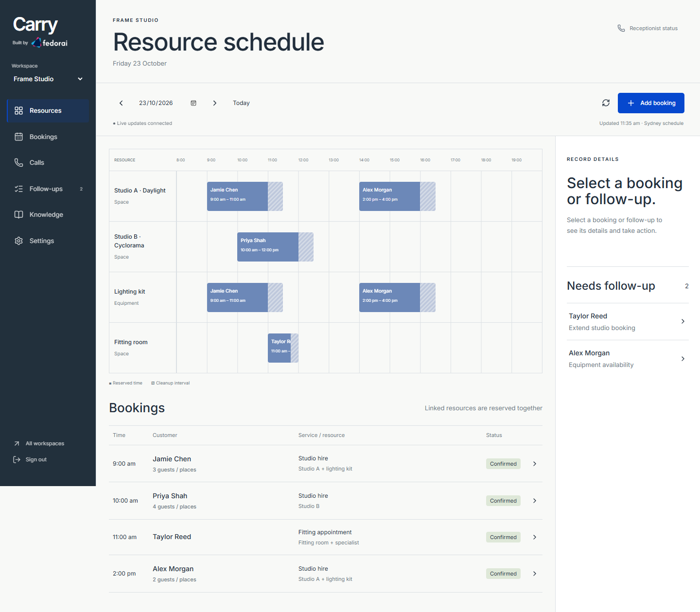700x612 pixels.
Task: Select Jamie Chen's Studio A Daylight booking block
Action: [x=245, y=196]
